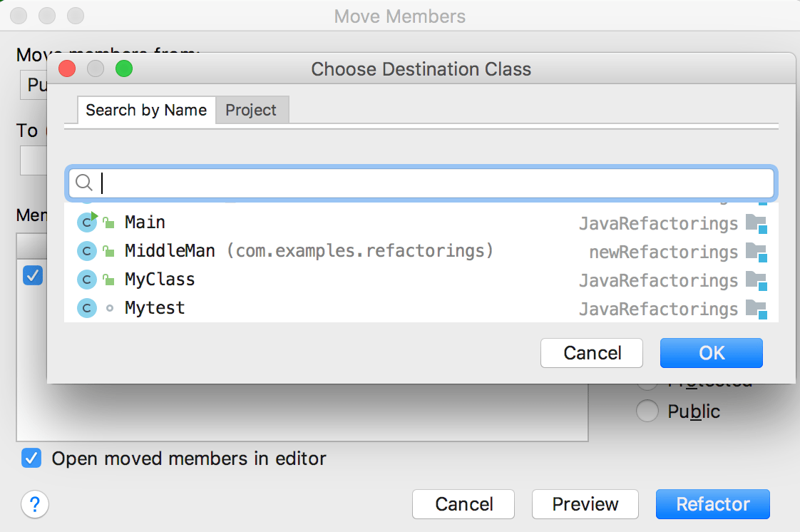Viewport: 800px width, 532px height.
Task: Click the magnifier search icon
Action: tap(84, 183)
